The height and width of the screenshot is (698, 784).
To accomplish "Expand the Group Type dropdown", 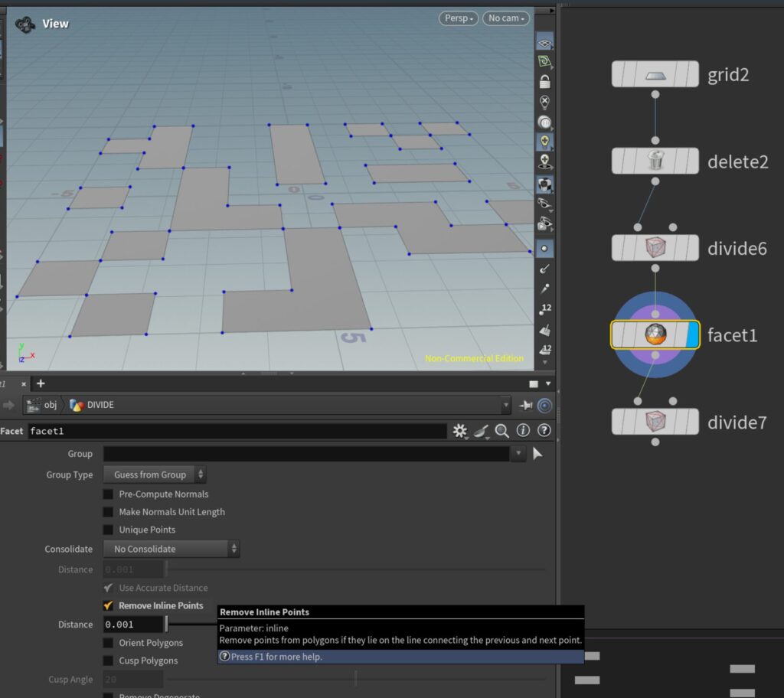I will click(x=155, y=475).
